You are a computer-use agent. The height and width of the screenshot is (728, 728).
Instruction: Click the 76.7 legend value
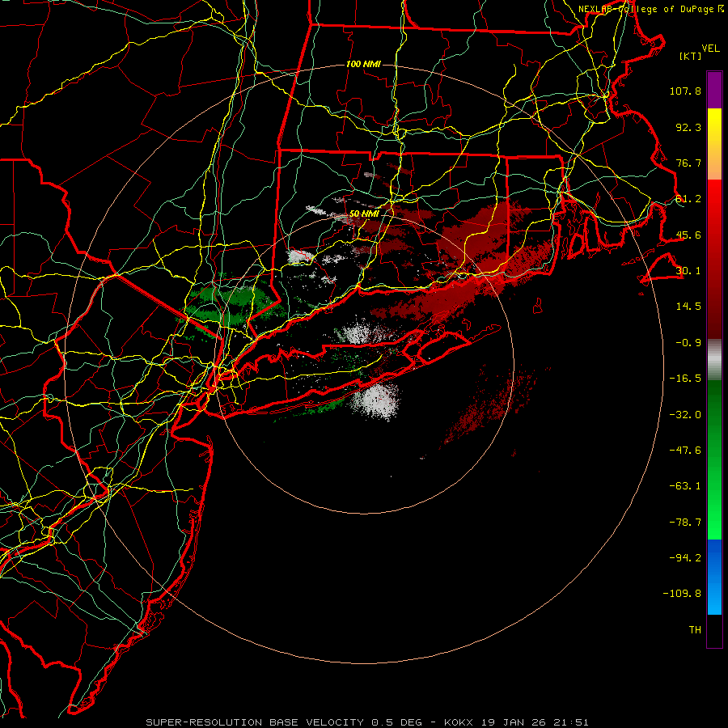(x=688, y=163)
